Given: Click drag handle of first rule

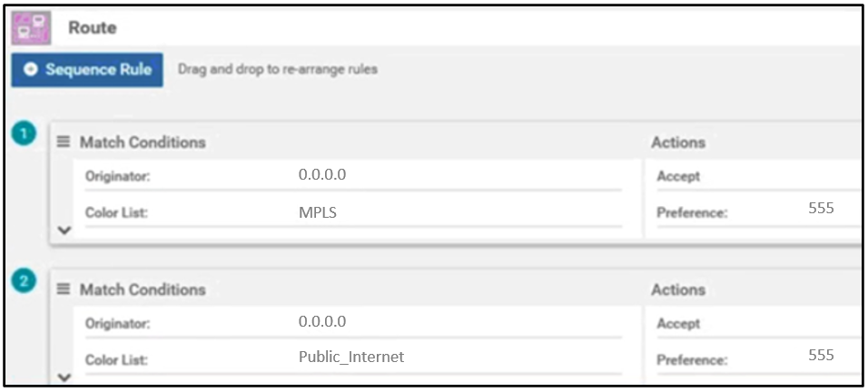Looking at the screenshot, I should pyautogui.click(x=64, y=142).
